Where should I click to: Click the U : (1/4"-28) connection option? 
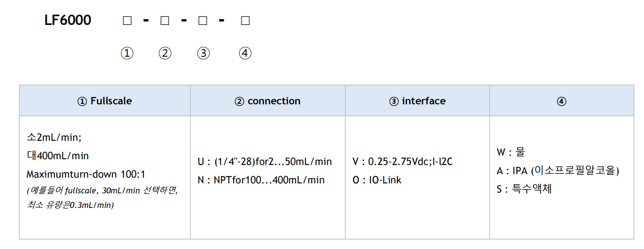(265, 162)
